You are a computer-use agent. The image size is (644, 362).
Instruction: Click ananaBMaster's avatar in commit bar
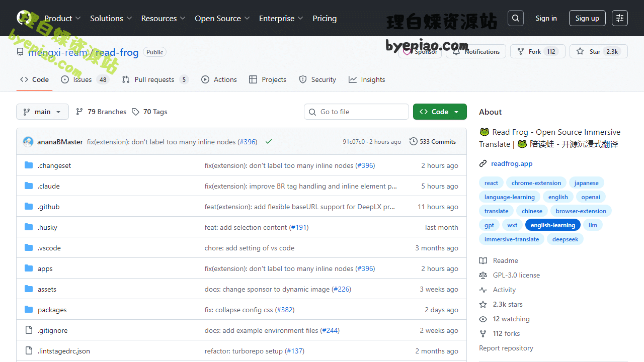pos(28,142)
